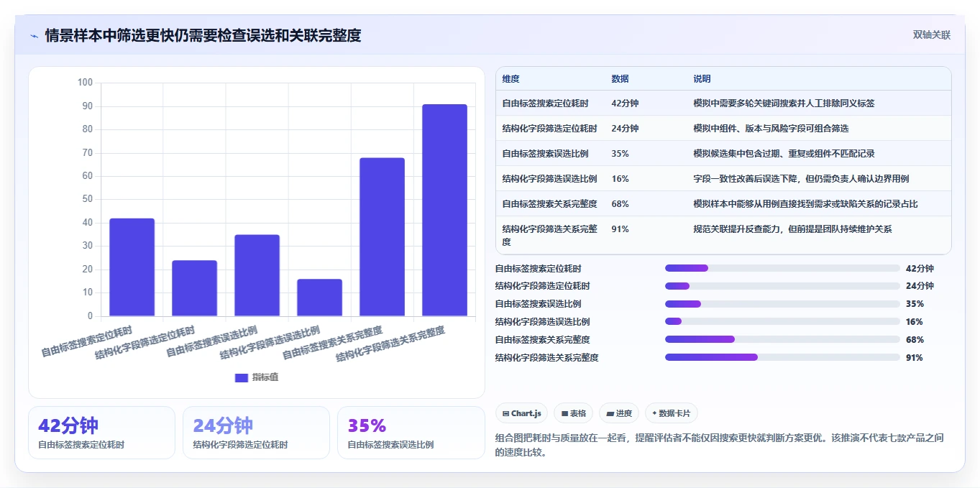The image size is (980, 488).
Task: Click the 24分钟 progress bar
Action: coord(782,286)
